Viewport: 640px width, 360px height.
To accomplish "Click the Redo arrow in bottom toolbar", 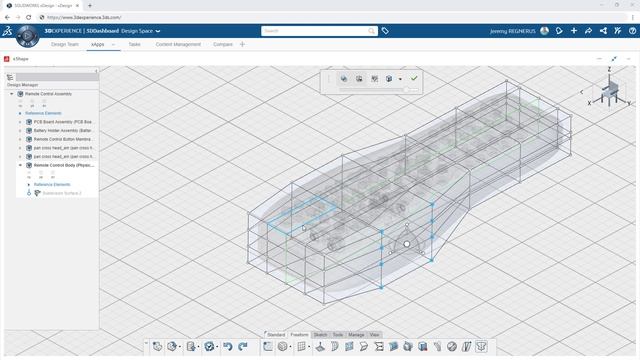I will [243, 347].
